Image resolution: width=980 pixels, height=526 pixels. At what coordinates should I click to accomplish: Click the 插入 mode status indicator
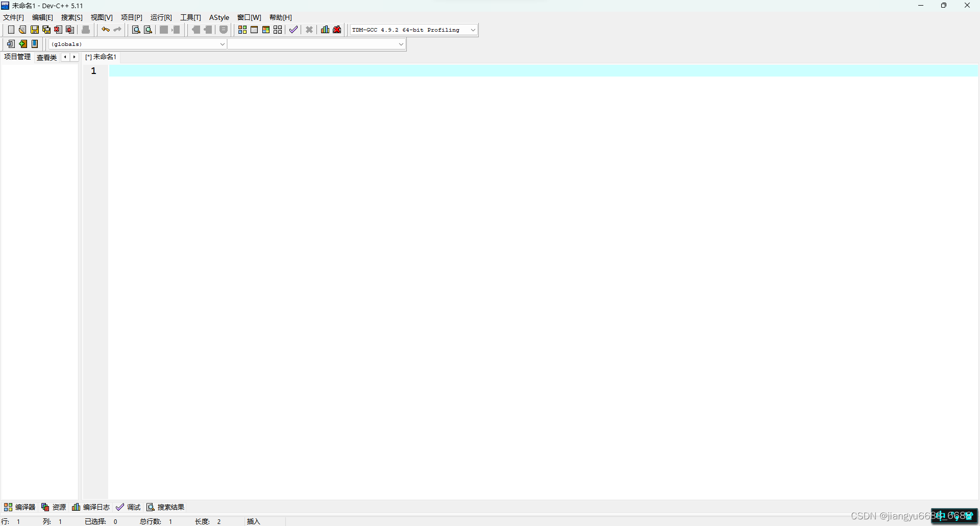pyautogui.click(x=254, y=521)
